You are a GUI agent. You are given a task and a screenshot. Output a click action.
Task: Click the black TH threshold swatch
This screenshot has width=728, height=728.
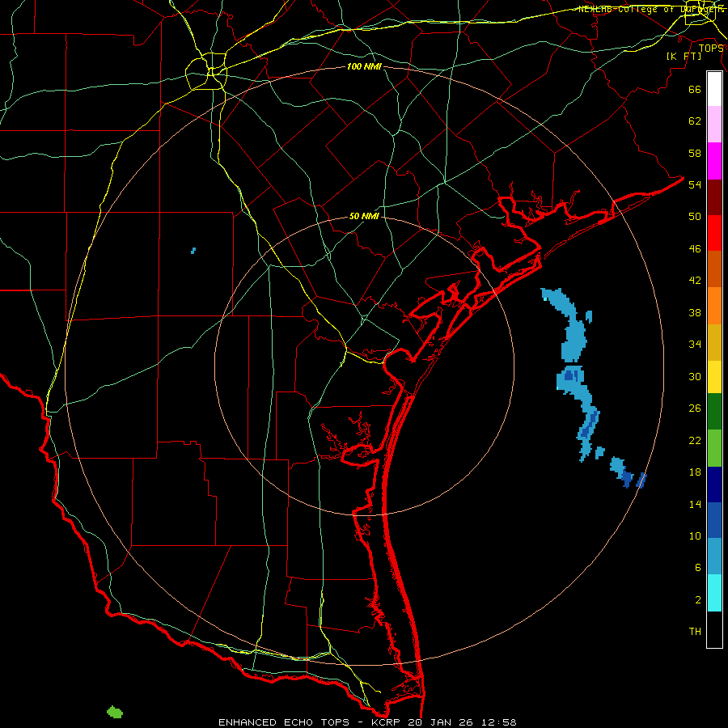point(714,629)
